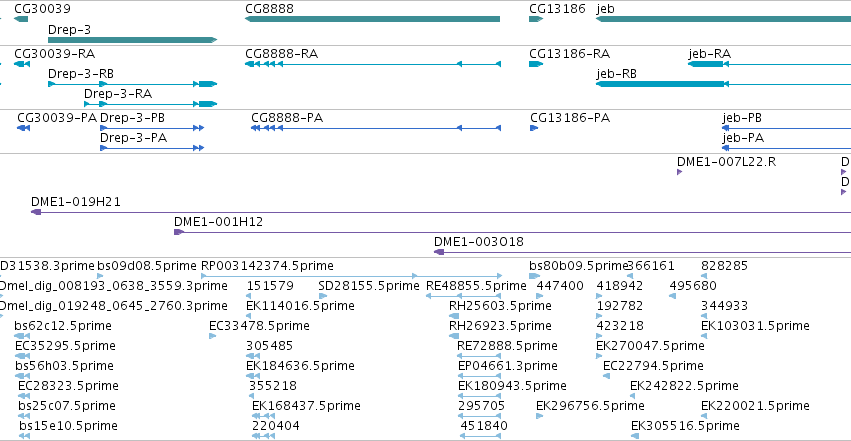Click the 495680 EST arrow marker
Viewport: 851px width, 441px height.
(x=672, y=296)
